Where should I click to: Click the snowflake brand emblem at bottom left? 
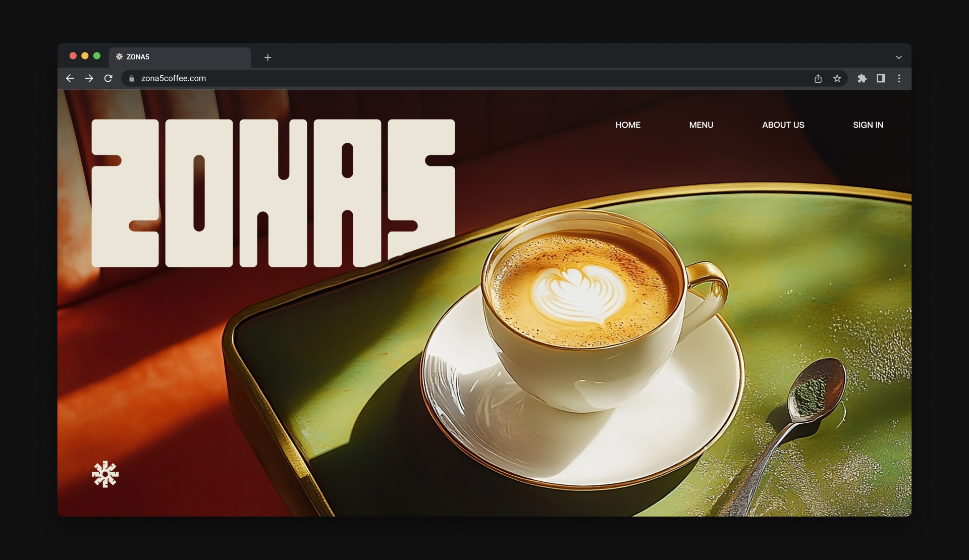(105, 474)
